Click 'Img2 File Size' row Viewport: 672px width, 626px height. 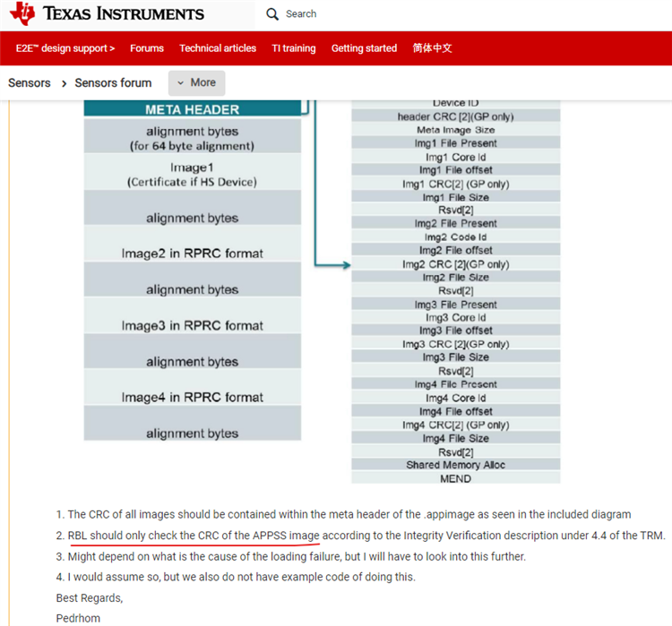(455, 278)
